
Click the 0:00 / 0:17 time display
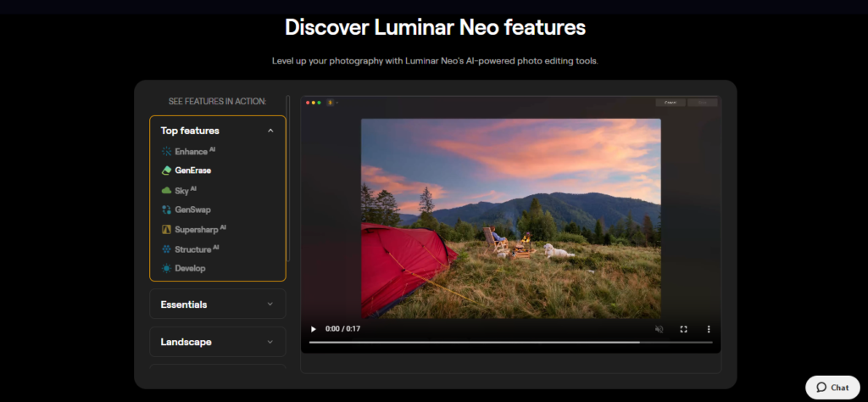point(342,329)
